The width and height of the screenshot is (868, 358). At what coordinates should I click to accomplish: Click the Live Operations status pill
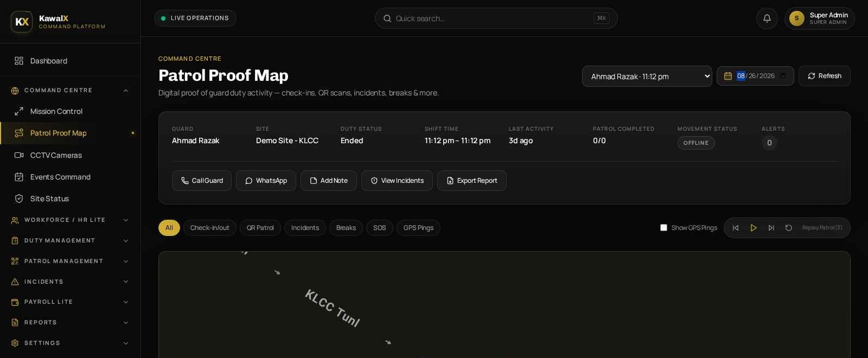pyautogui.click(x=195, y=18)
